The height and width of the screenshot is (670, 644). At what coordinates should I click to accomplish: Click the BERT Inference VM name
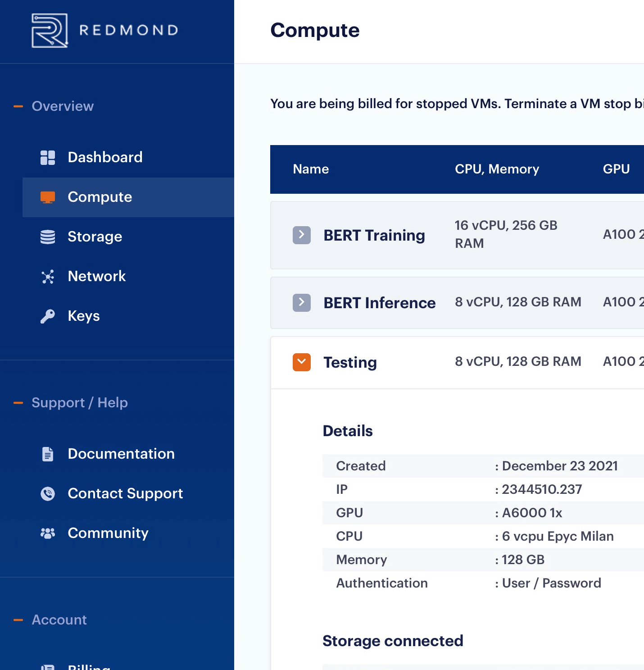click(x=380, y=303)
